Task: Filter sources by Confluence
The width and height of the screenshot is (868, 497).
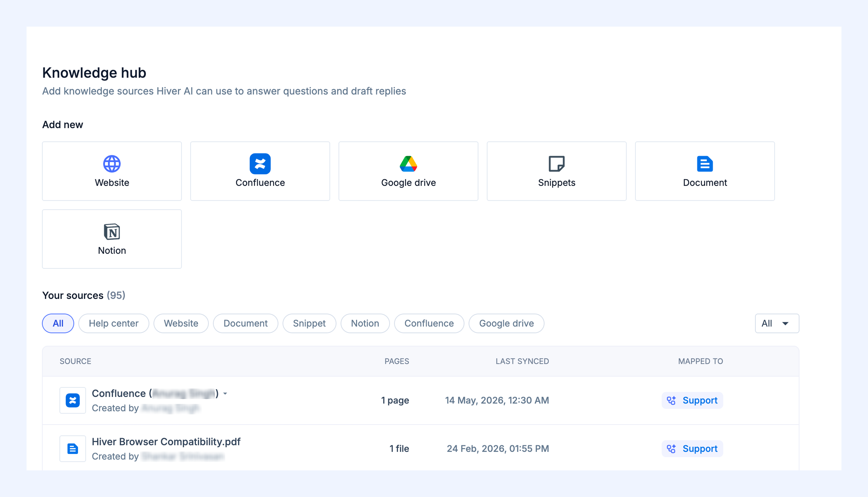Action: click(x=429, y=323)
